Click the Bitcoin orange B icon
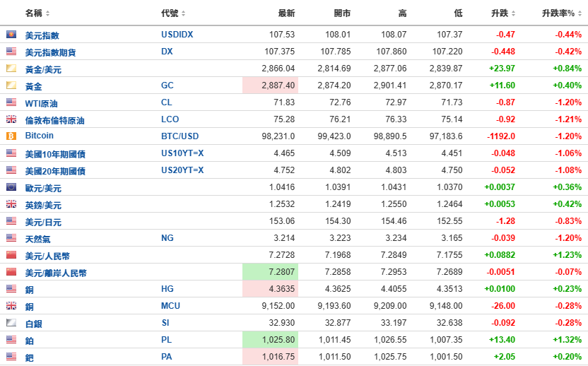 pos(11,136)
